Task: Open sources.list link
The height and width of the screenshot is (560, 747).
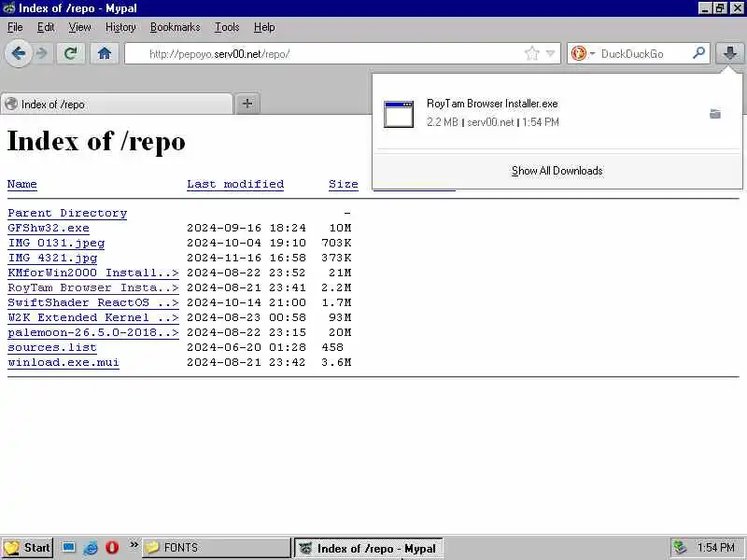Action: [x=52, y=347]
